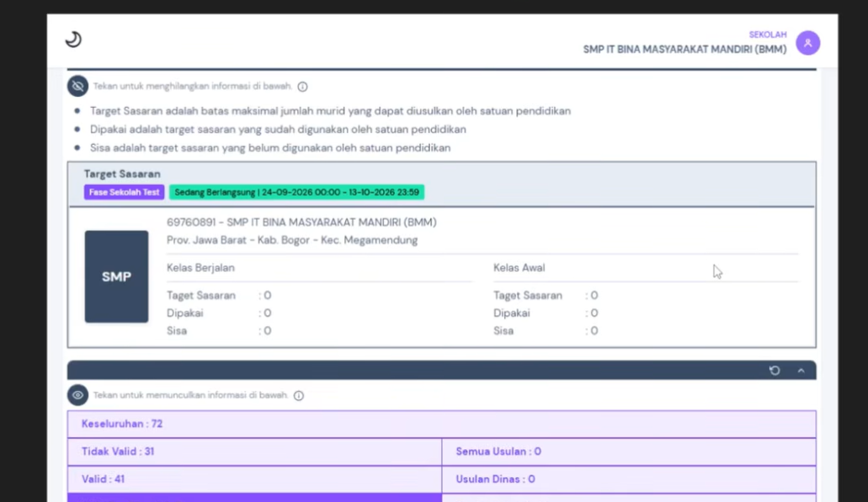Click 'Tekan untuk memunculkan informasi' hint text
This screenshot has width=868, height=502.
[190, 395]
